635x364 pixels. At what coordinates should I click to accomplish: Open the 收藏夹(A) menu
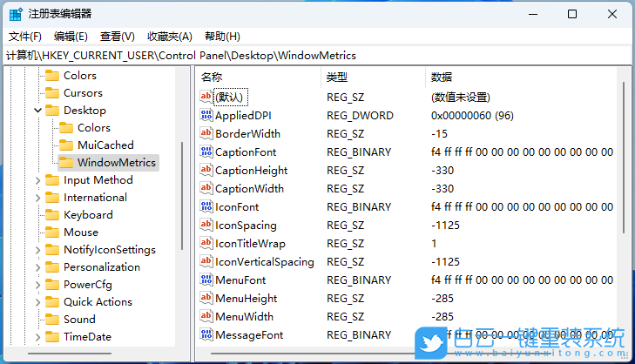[x=170, y=37]
